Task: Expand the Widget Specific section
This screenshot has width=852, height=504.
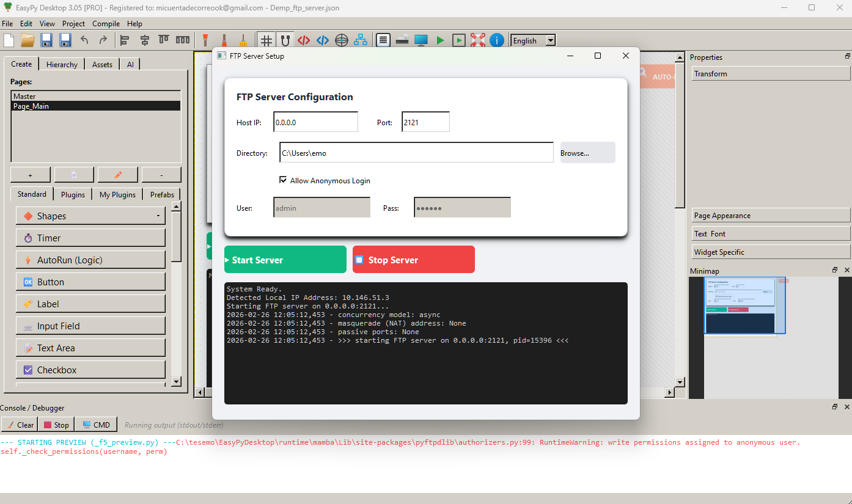Action: point(771,252)
